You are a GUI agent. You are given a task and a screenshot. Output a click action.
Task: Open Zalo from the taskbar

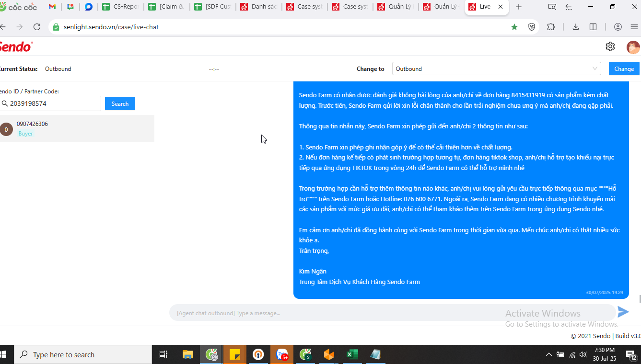click(282, 354)
